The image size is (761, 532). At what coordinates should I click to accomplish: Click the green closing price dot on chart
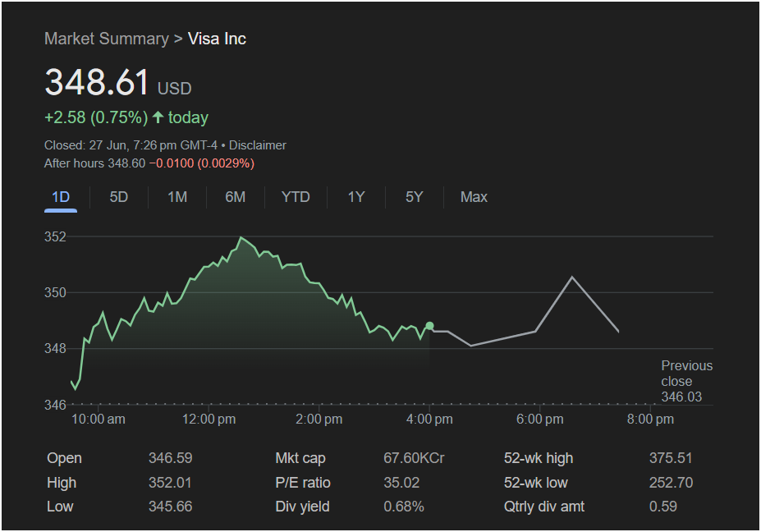click(x=429, y=326)
